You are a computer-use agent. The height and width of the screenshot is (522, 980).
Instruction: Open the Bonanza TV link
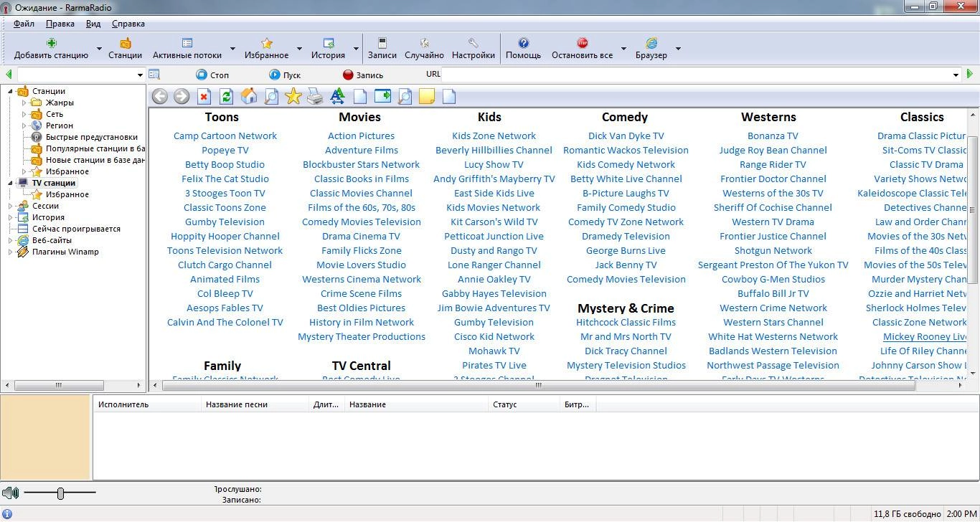(x=773, y=136)
